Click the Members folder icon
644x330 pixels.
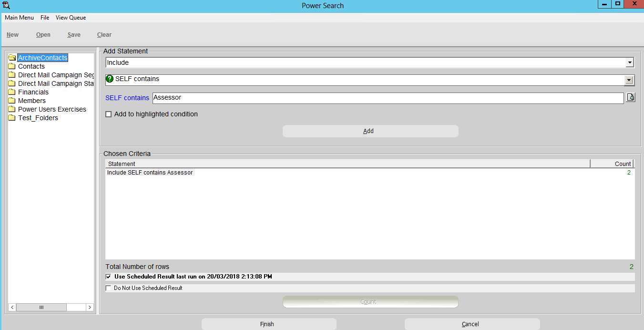pos(12,101)
